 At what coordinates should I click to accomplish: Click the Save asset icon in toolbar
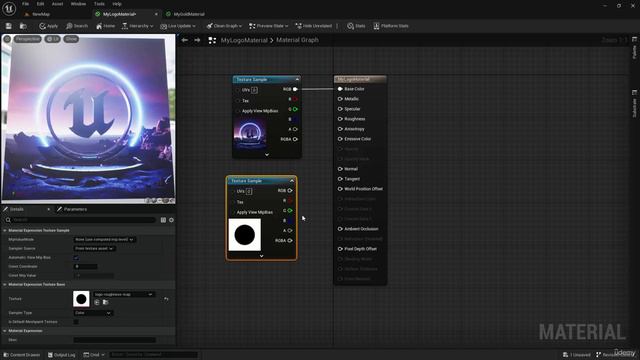click(x=9, y=26)
